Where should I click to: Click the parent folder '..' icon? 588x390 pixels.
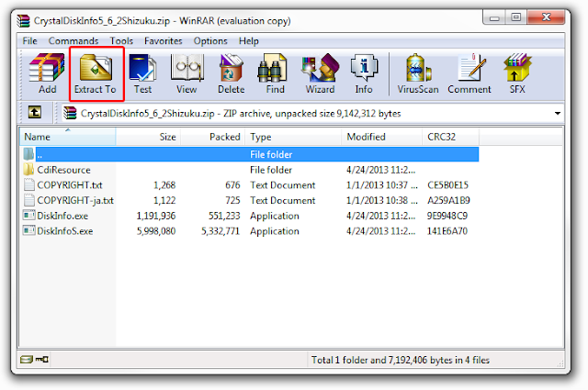tap(28, 154)
